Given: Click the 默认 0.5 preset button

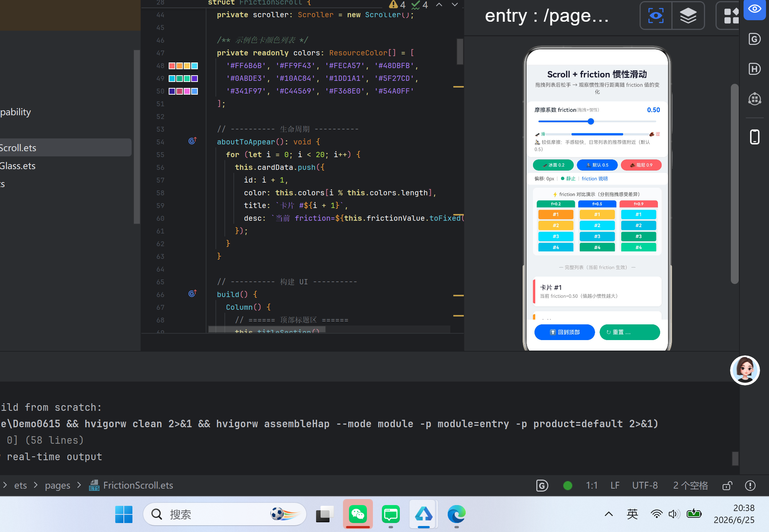Looking at the screenshot, I should [x=597, y=165].
